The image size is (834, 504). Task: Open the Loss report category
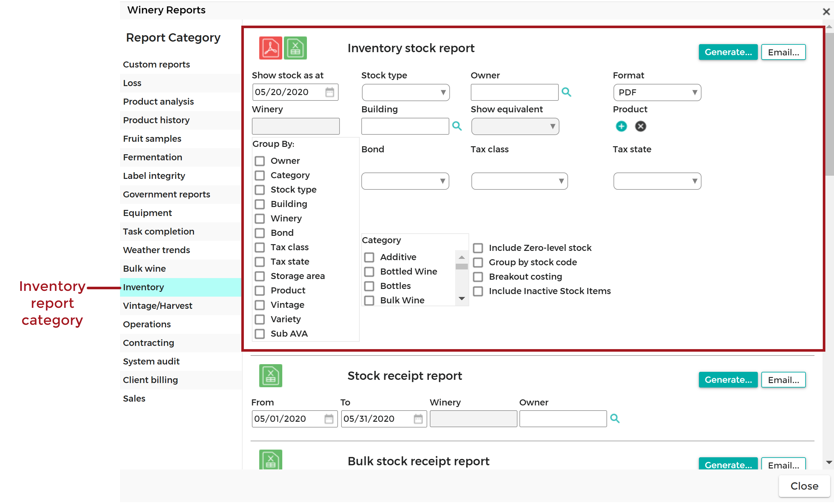[x=181, y=83]
